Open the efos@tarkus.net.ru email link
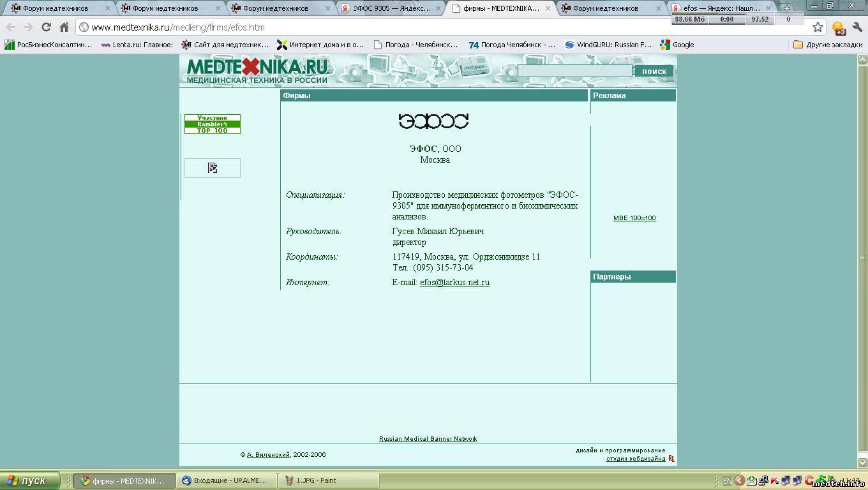The height and width of the screenshot is (490, 868). click(x=454, y=282)
